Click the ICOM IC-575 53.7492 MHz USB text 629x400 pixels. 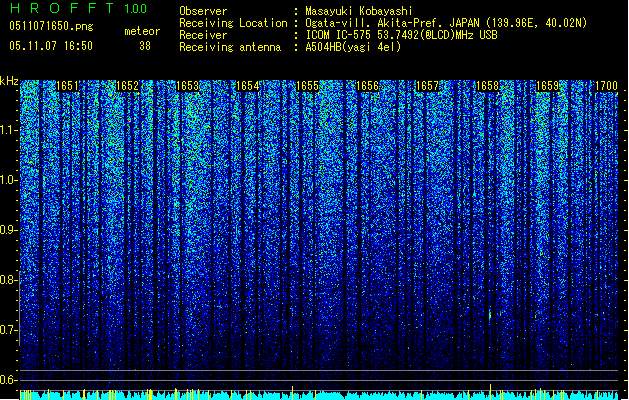401,35
